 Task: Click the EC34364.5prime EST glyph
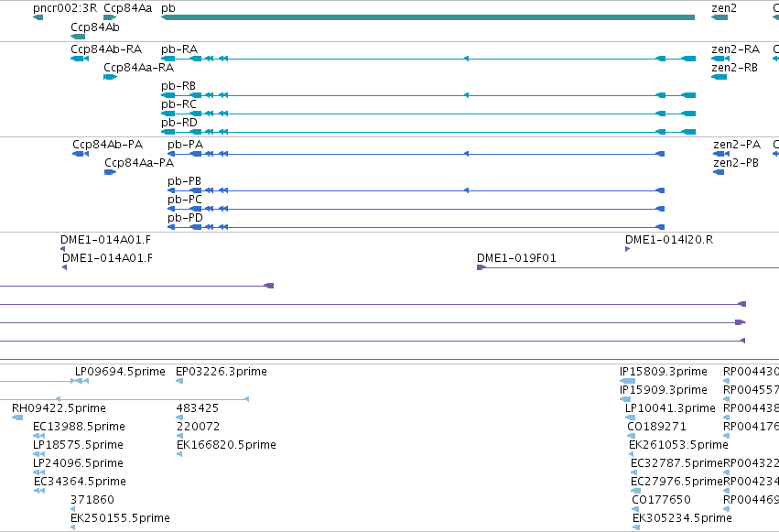39,491
